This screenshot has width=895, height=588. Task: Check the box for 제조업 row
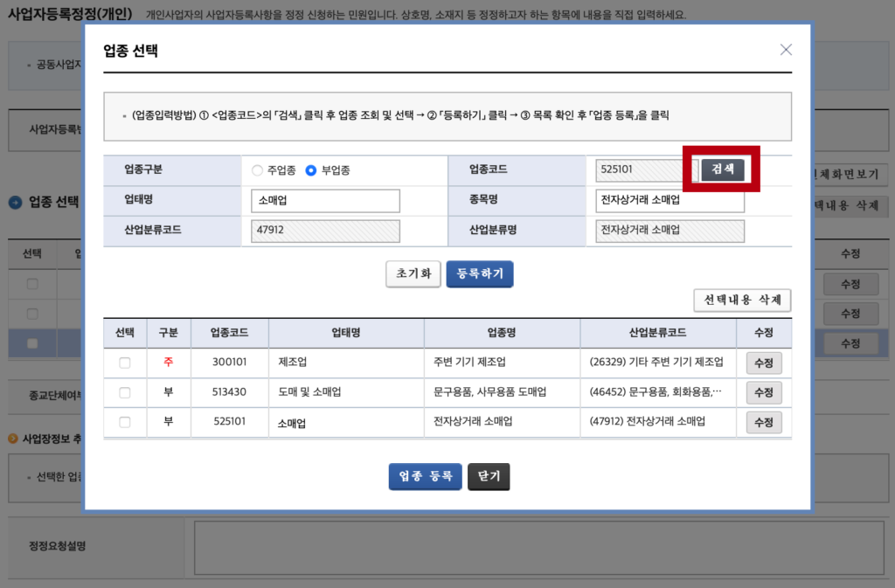pos(125,363)
